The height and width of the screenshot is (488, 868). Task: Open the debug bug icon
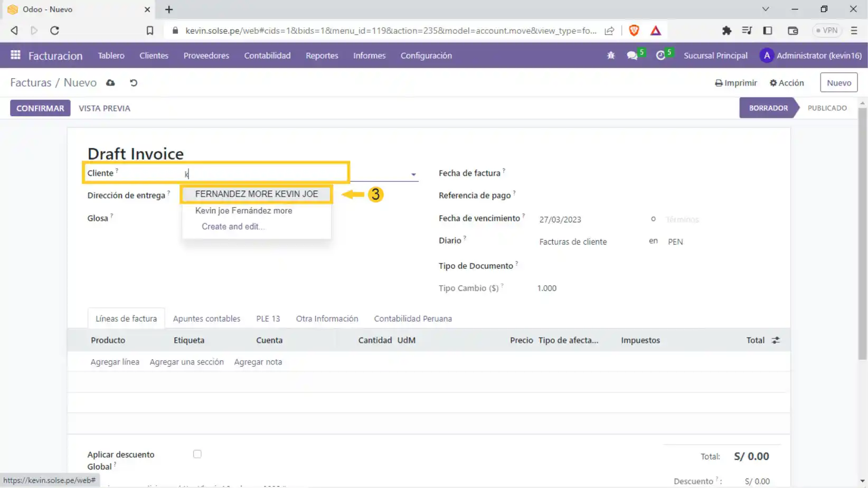coord(611,55)
